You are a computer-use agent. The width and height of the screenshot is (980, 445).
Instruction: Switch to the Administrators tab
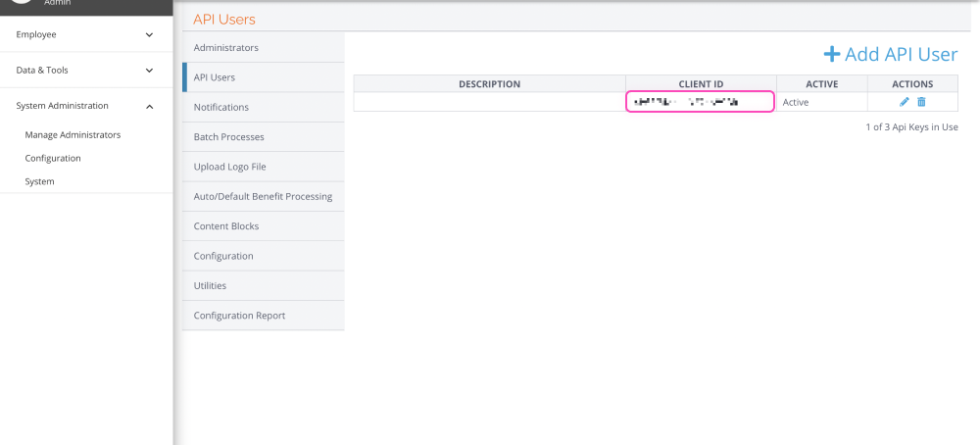226,47
